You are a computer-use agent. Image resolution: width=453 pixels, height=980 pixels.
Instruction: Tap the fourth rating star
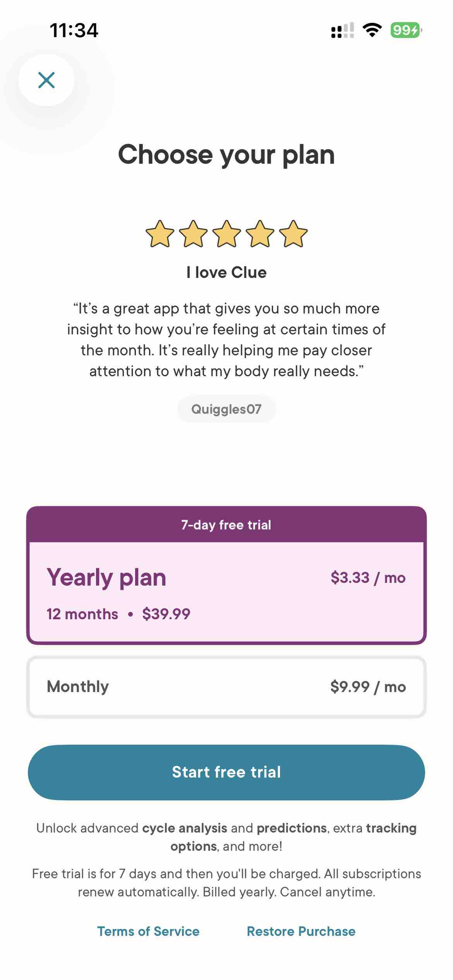coord(260,234)
